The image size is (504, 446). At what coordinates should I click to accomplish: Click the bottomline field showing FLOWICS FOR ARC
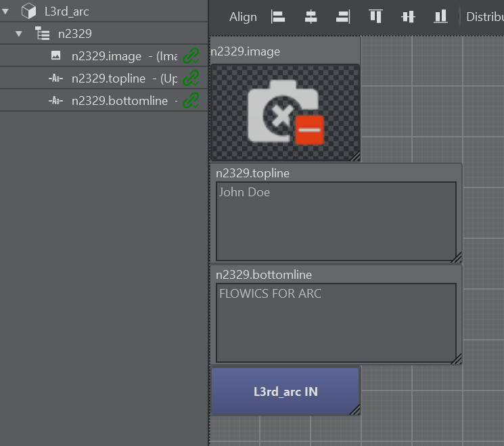click(x=336, y=322)
